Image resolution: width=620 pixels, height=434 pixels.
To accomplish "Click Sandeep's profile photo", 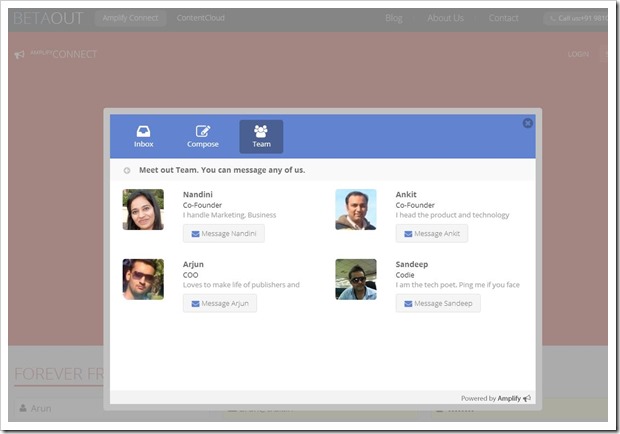I will click(x=356, y=280).
